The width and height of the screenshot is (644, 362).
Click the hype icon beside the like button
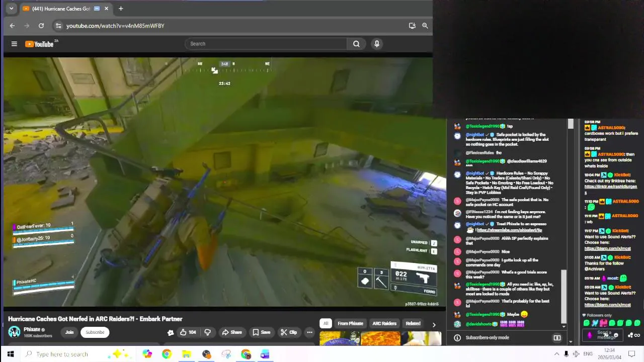coord(171,332)
